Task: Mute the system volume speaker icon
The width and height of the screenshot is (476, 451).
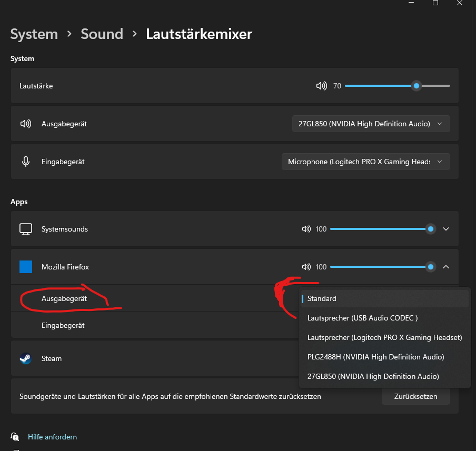Action: [321, 86]
